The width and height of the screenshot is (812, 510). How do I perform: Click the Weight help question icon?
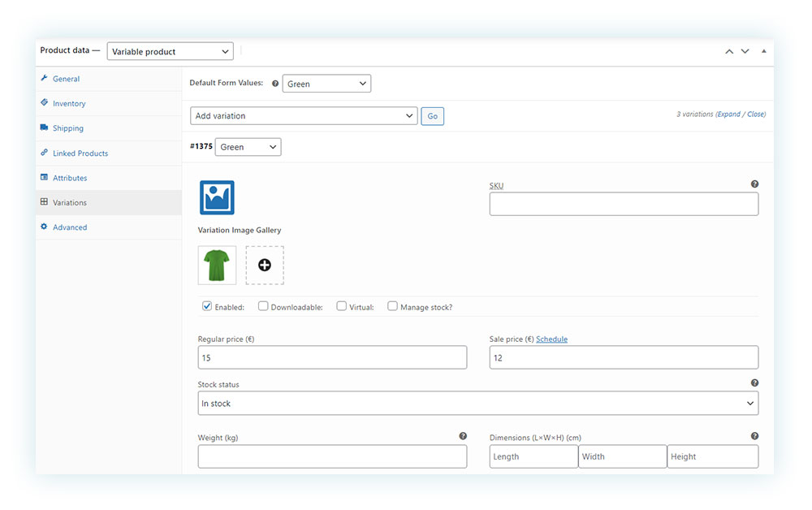[x=463, y=436]
